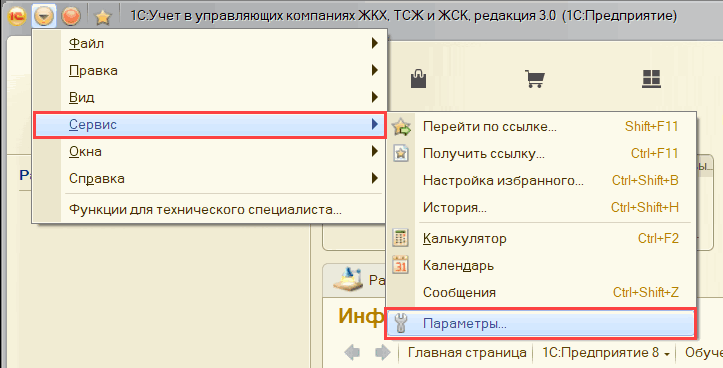Image resolution: width=723 pixels, height=368 pixels.
Task: Click the 1C logo icon in the title bar
Action: [x=17, y=17]
